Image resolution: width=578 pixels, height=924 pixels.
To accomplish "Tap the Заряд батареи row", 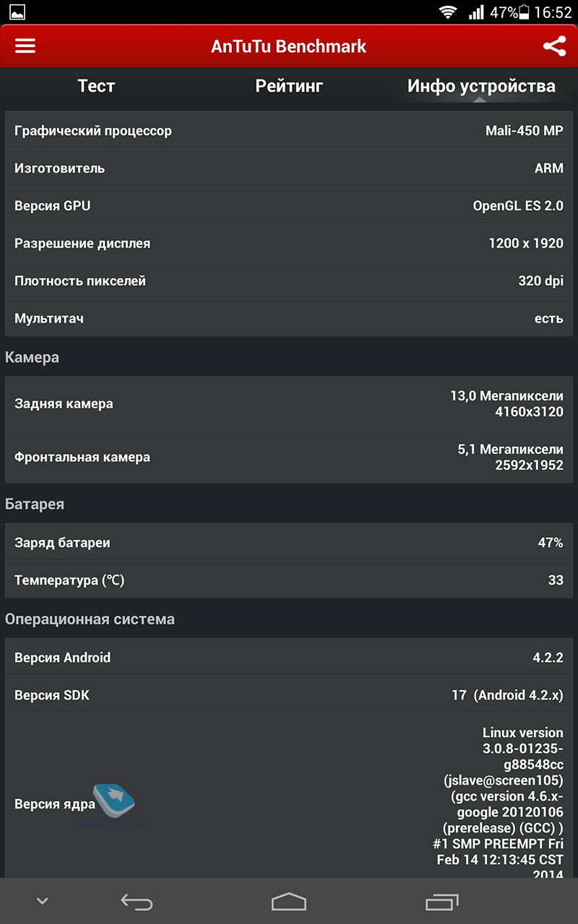I will [x=289, y=543].
